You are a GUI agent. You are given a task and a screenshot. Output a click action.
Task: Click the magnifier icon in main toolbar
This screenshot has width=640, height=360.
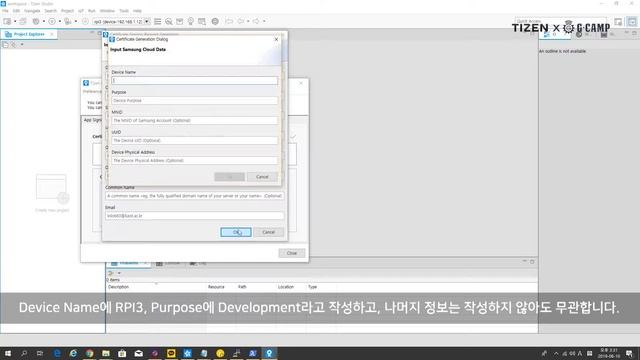[x=169, y=21]
